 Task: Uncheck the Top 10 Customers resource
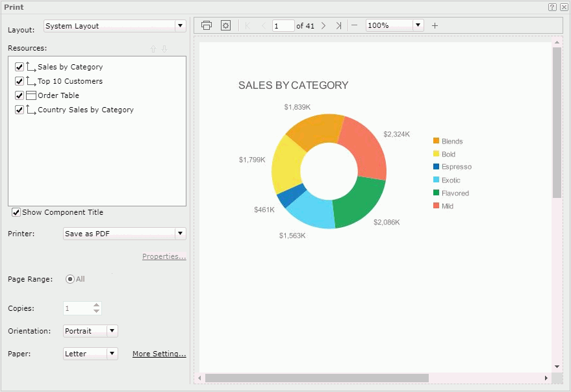[x=19, y=80]
